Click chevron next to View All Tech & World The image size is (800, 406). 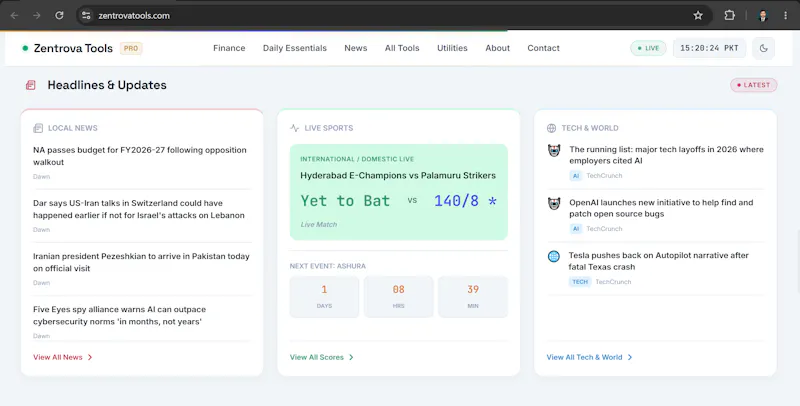click(x=630, y=357)
